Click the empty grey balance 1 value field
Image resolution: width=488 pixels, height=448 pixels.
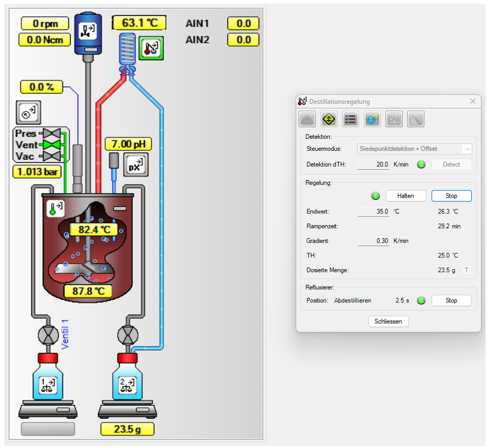pos(48,429)
